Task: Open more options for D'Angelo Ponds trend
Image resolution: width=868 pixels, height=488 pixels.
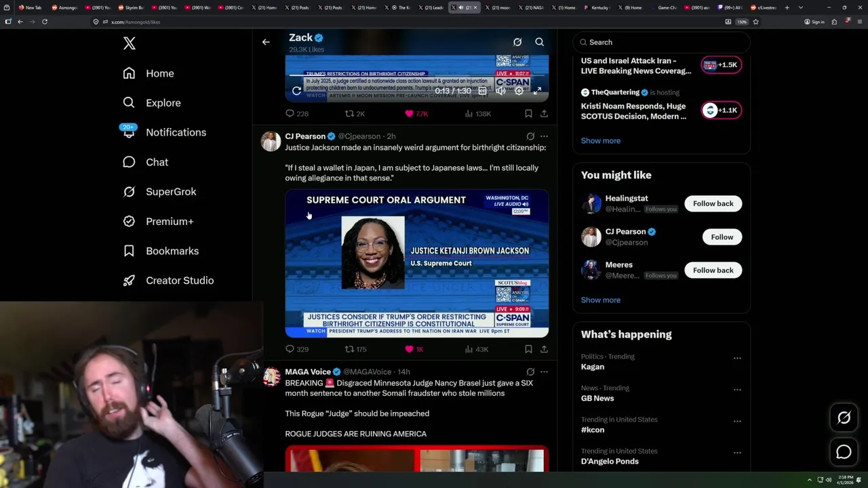Action: point(737,453)
